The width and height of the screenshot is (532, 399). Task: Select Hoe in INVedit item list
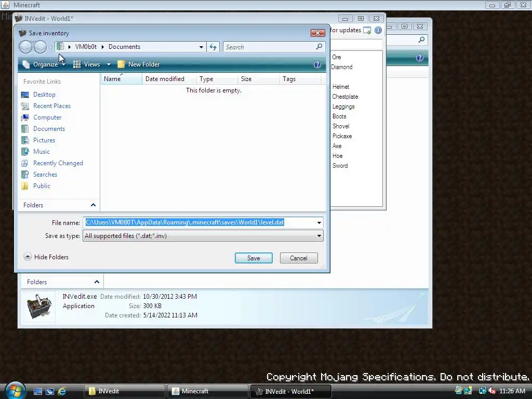tap(337, 156)
